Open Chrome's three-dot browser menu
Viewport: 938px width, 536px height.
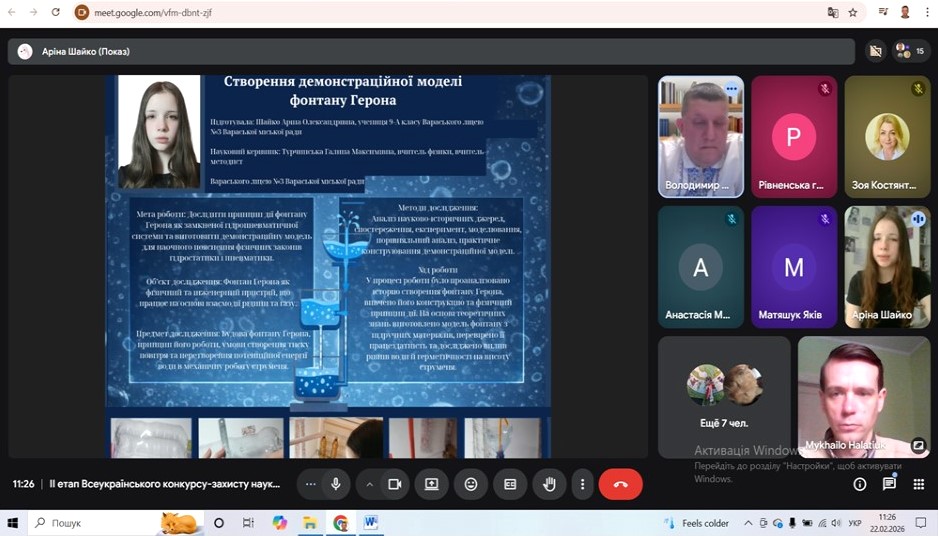click(928, 12)
